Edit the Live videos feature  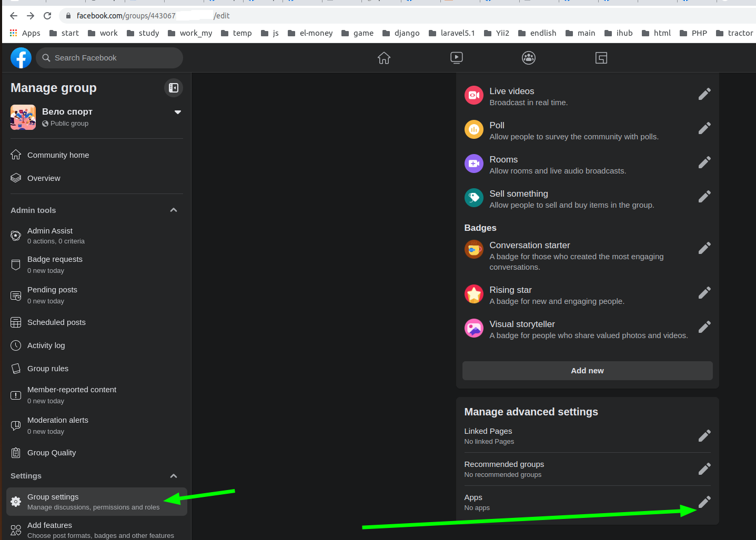click(704, 94)
